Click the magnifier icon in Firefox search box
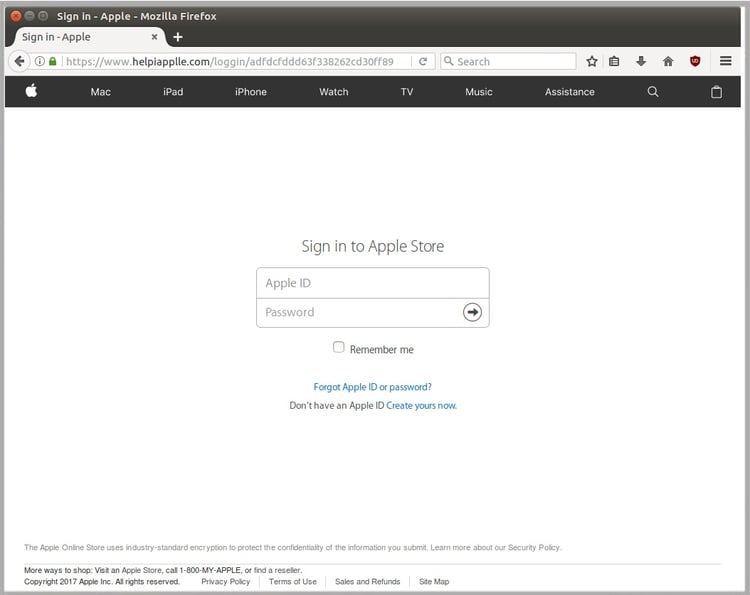The image size is (750, 595). point(449,61)
